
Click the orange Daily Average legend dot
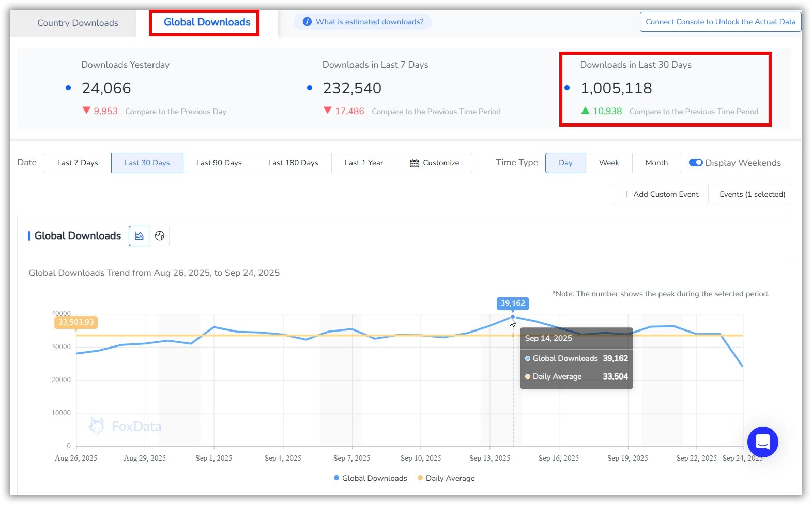[420, 478]
